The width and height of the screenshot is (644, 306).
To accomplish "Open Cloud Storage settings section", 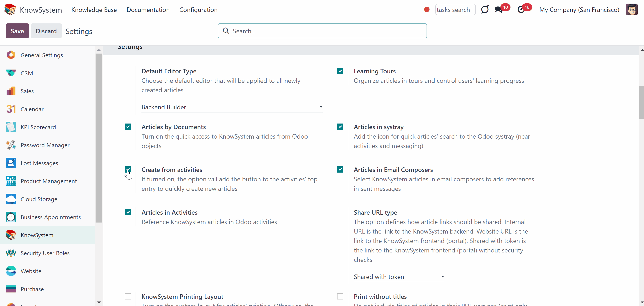I will click(47, 199).
